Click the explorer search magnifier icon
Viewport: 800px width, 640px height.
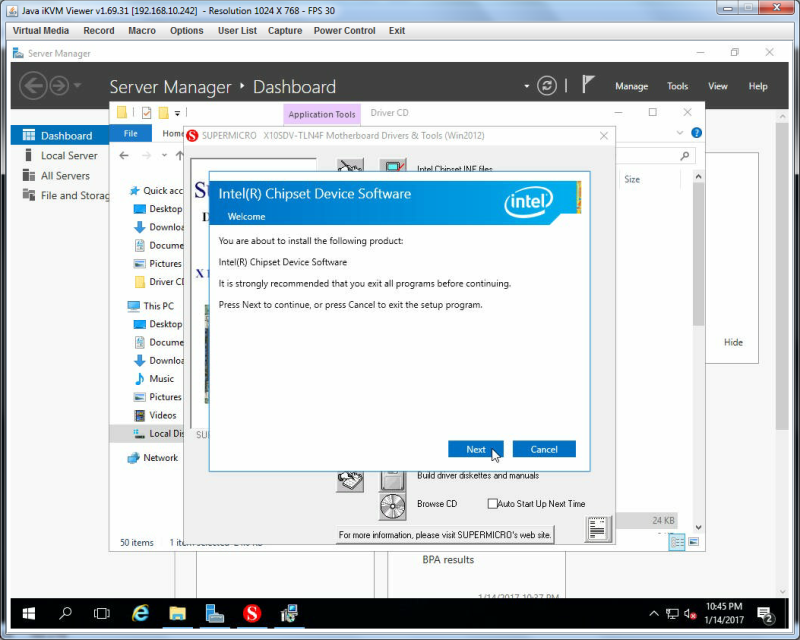(685, 156)
